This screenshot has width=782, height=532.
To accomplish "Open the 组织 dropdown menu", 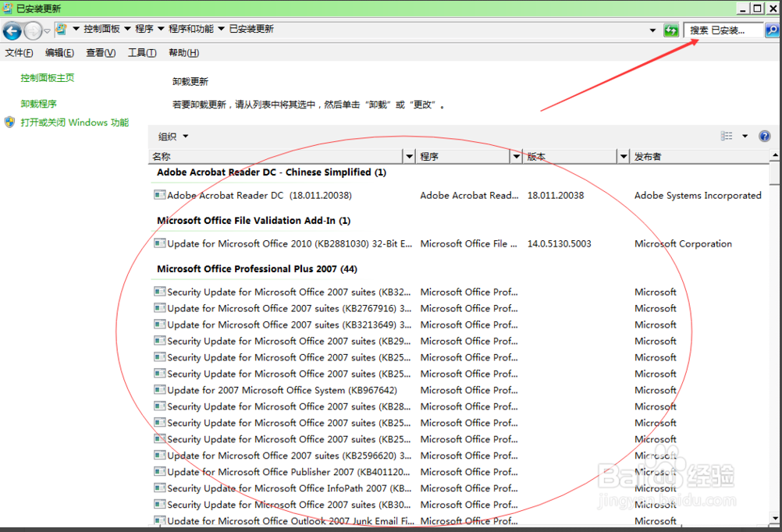I will click(x=173, y=137).
